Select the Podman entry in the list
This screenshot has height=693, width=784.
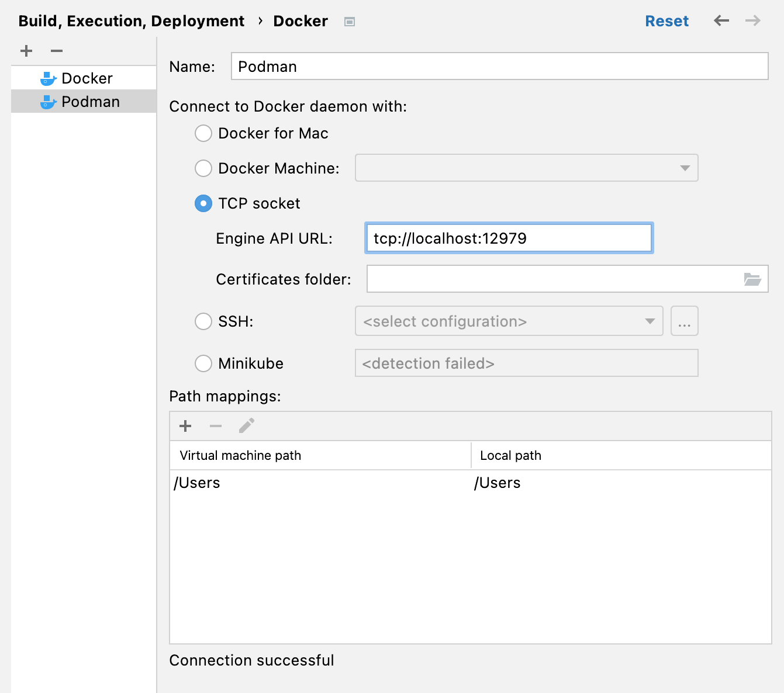[x=84, y=102]
